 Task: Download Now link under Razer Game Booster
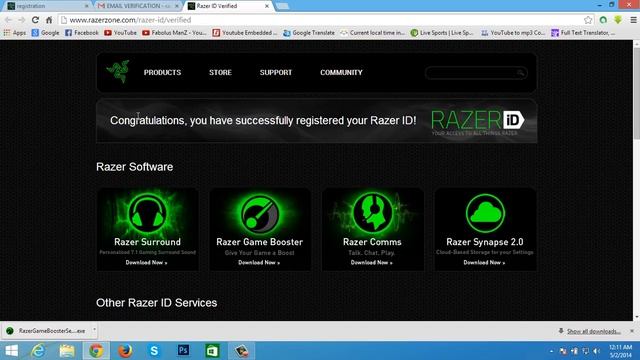click(x=259, y=262)
